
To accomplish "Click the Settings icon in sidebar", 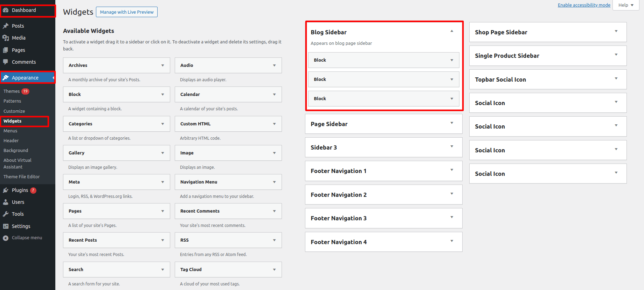I will [x=6, y=226].
